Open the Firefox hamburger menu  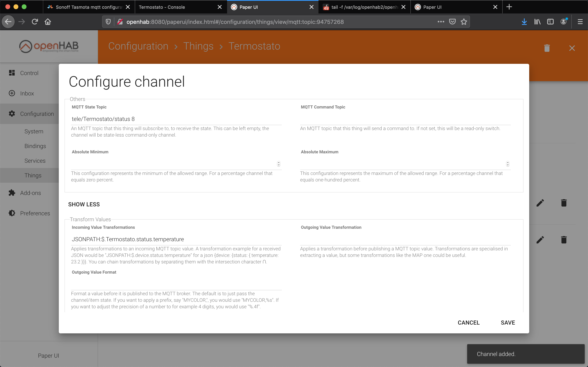point(580,22)
